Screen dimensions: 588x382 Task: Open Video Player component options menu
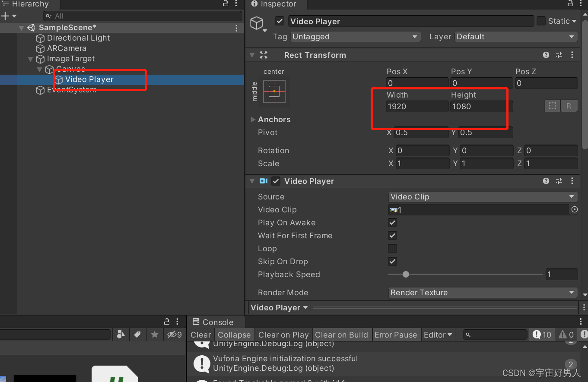coord(572,181)
